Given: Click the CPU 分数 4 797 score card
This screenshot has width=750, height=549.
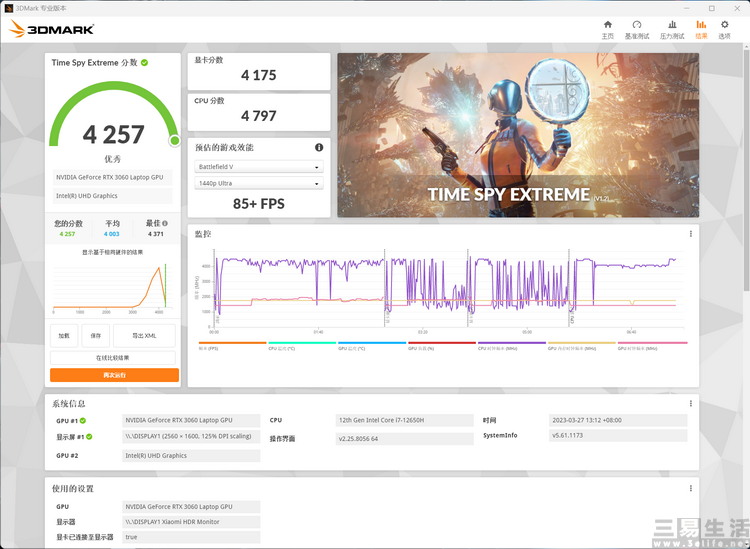Looking at the screenshot, I should pos(259,112).
